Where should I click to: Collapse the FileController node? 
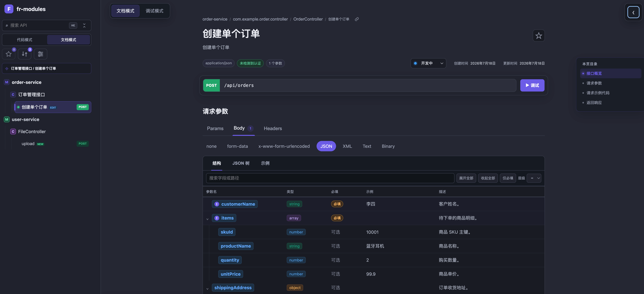[x=32, y=132]
